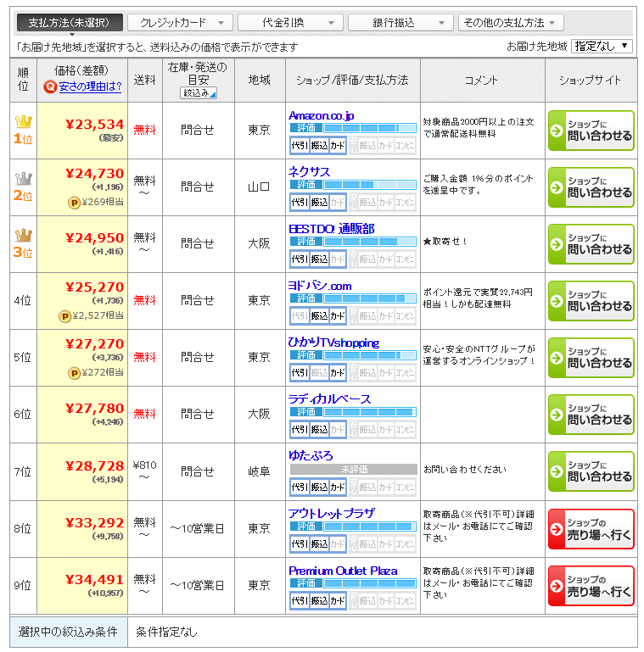Click ～10営業日 in the アウトレットプラザ row
Viewport: 644px width, 652px height.
click(x=198, y=529)
